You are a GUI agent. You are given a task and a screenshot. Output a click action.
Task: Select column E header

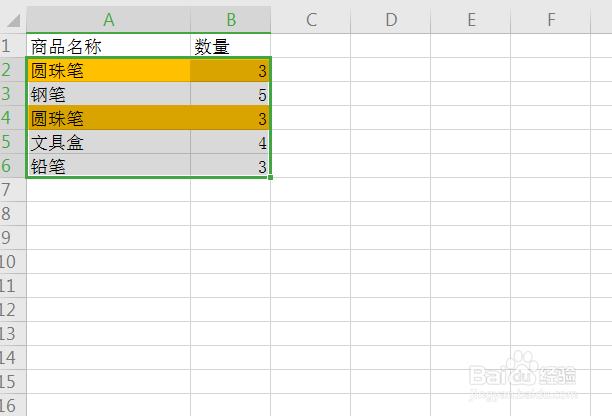point(471,19)
